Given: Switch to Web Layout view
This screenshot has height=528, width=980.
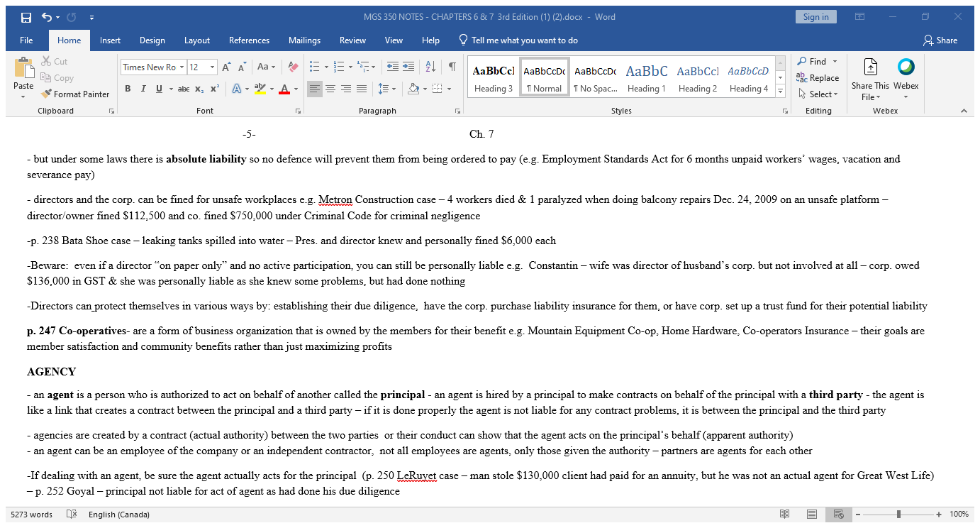Looking at the screenshot, I should [x=838, y=515].
